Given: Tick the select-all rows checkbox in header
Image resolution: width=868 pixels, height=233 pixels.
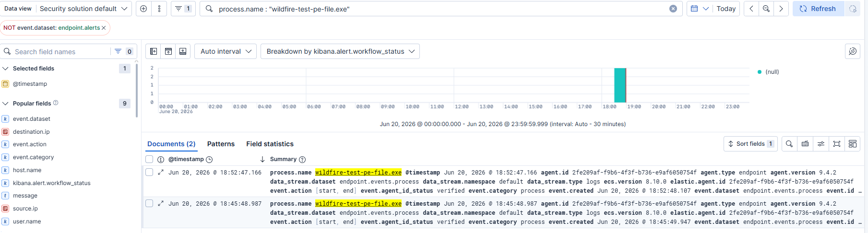Looking at the screenshot, I should tap(149, 159).
